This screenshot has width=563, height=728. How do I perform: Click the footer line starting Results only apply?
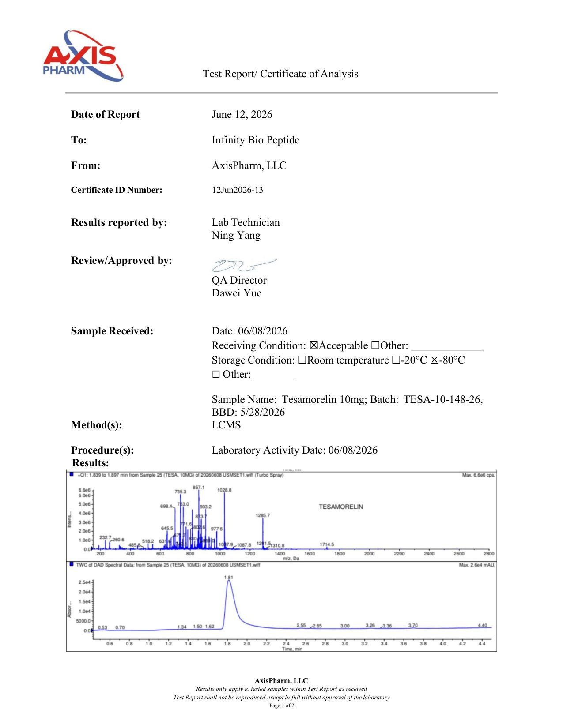click(x=281, y=688)
